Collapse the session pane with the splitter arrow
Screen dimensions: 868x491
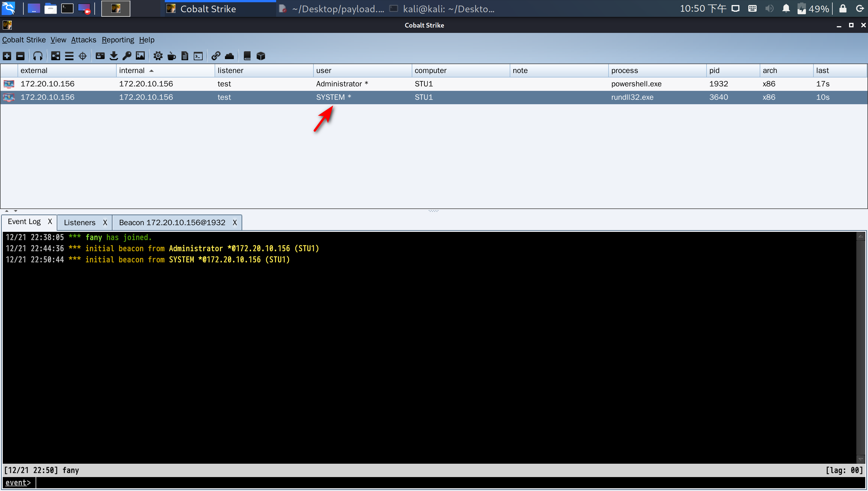coord(6,211)
